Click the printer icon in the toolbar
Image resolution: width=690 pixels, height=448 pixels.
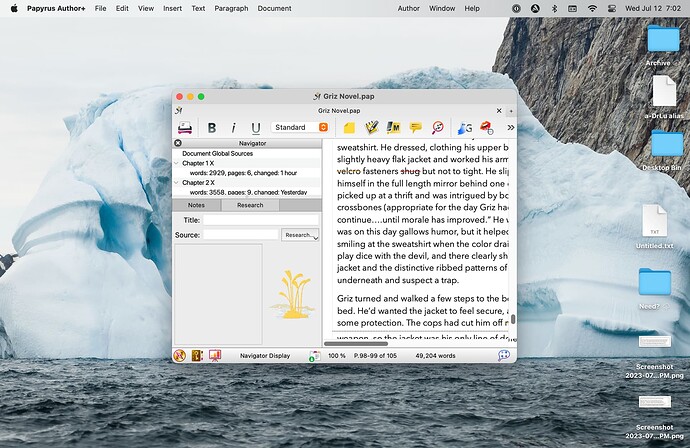[x=185, y=128]
